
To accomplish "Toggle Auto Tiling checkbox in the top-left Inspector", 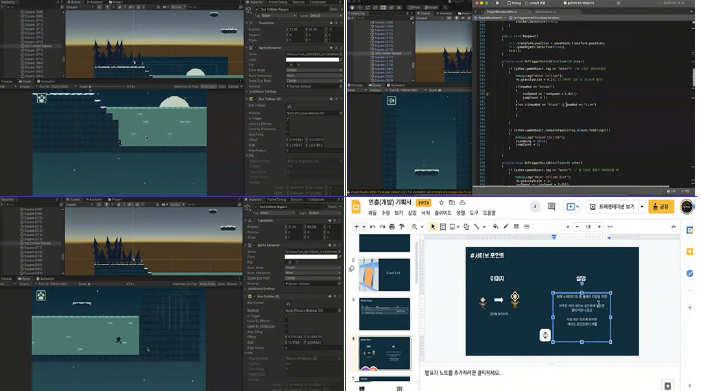I will (287, 135).
